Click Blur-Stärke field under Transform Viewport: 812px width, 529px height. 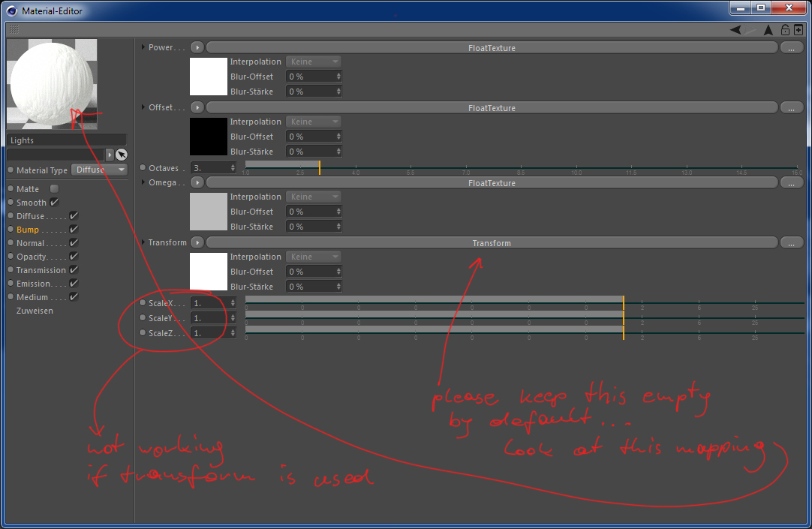(x=314, y=287)
